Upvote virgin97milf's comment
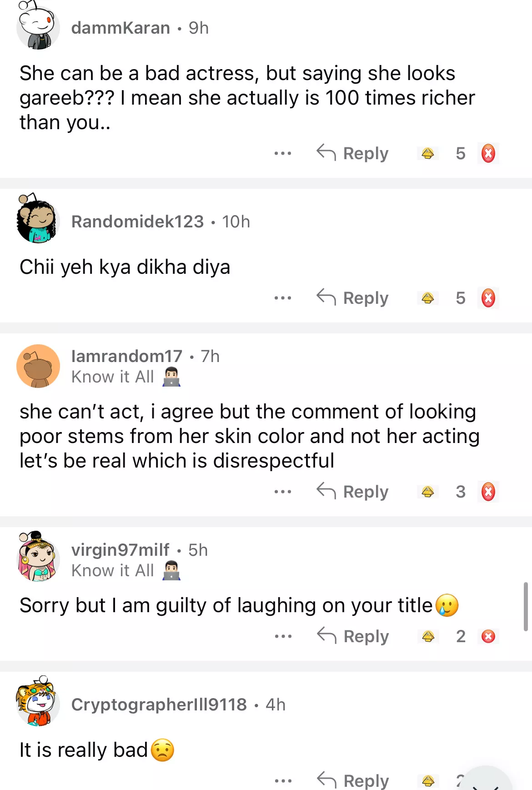This screenshot has width=532, height=790. click(x=428, y=636)
